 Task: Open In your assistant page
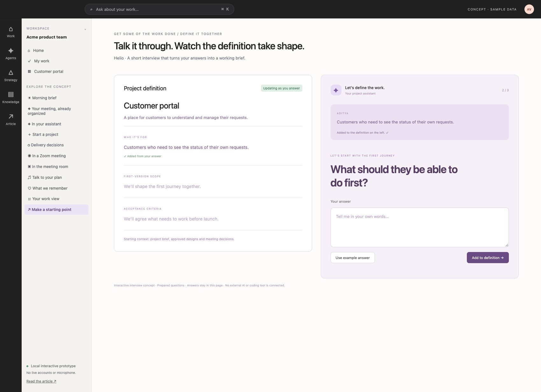(56, 124)
